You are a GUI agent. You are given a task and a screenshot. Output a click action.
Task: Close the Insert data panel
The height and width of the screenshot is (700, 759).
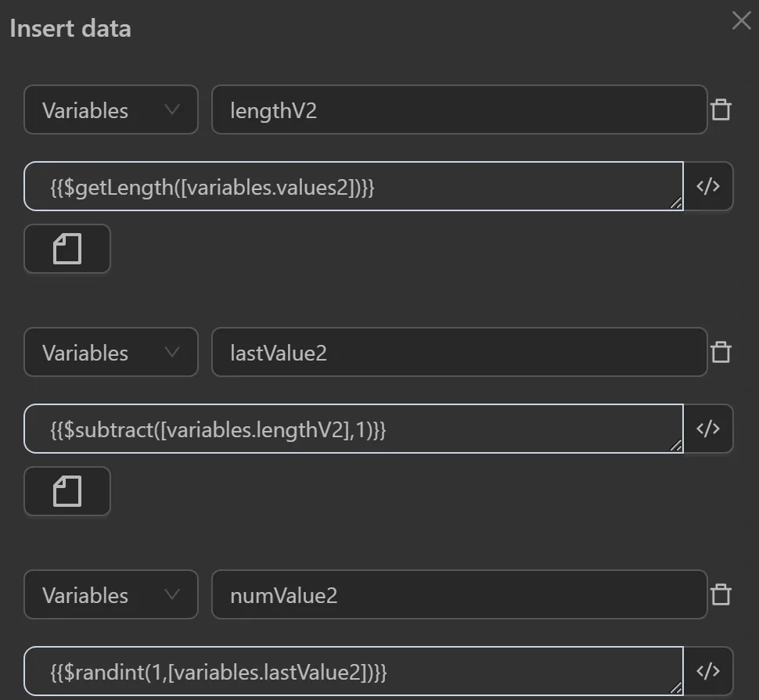click(741, 21)
